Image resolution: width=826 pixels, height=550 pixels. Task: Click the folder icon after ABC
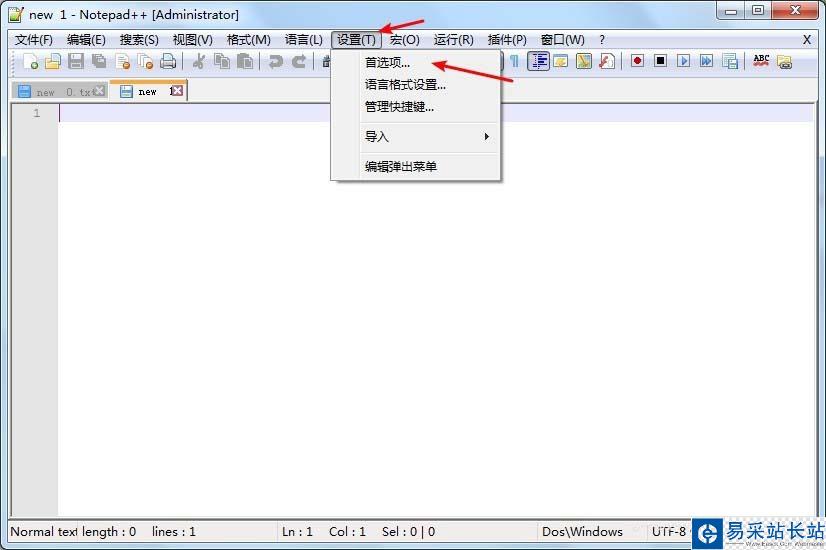tap(784, 62)
